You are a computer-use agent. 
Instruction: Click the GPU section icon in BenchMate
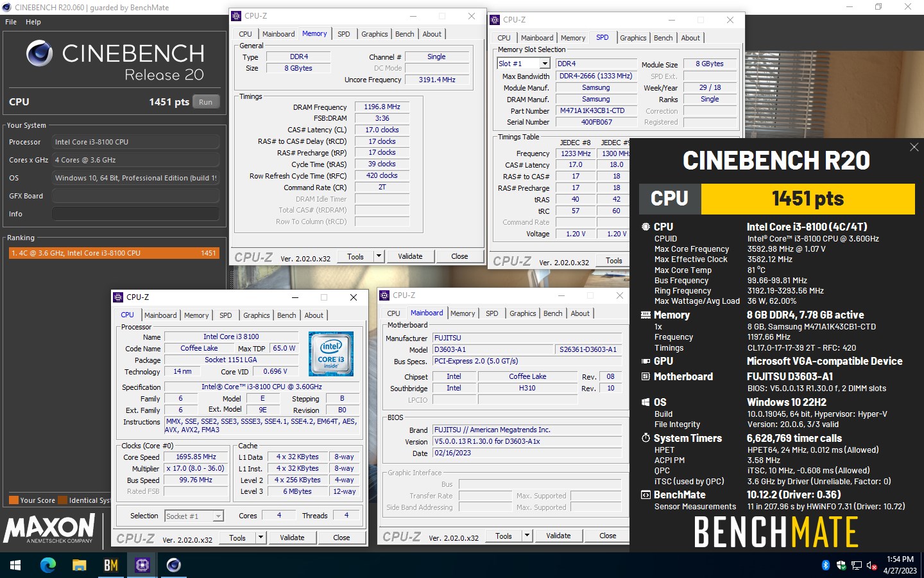coord(646,361)
